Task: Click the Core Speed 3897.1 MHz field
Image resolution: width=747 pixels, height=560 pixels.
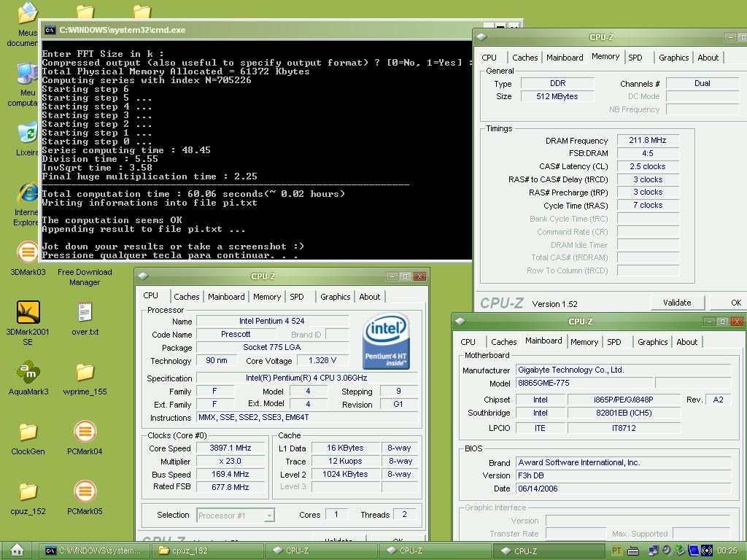Action: (231, 448)
